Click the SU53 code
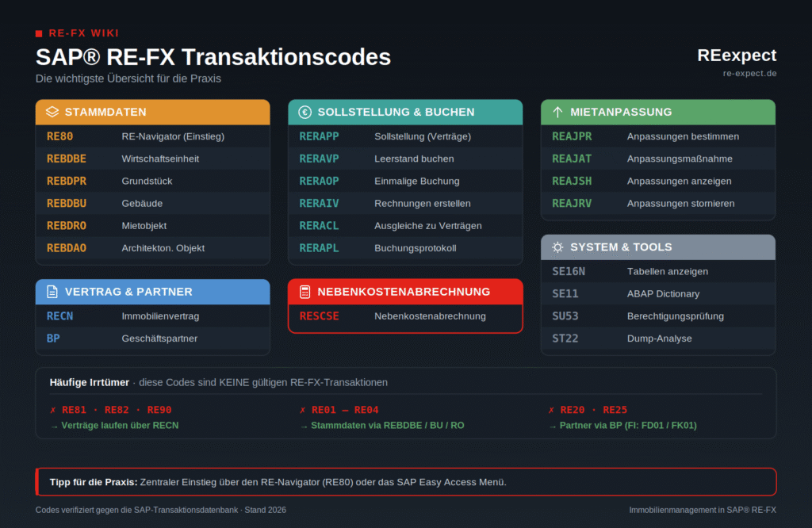812x528 pixels. point(565,316)
